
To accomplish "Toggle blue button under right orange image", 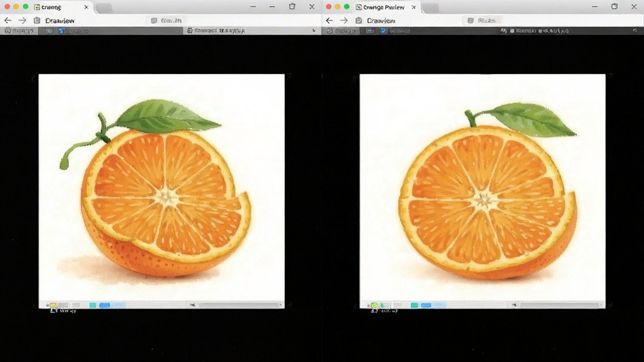I will [426, 305].
